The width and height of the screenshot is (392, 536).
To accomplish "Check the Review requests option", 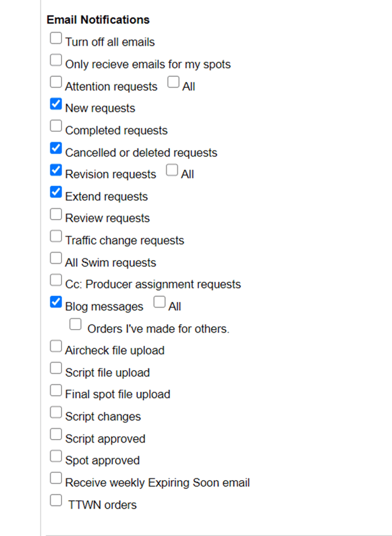I will pyautogui.click(x=56, y=214).
